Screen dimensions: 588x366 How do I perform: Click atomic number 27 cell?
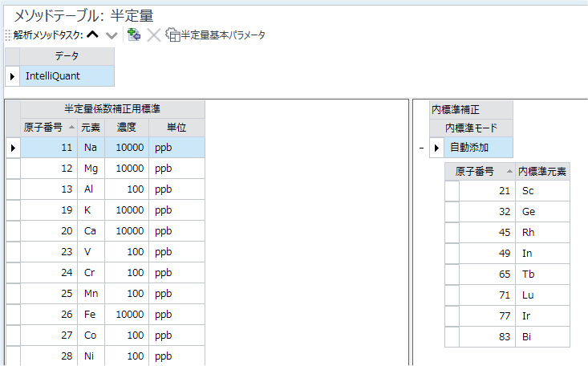tap(49, 335)
